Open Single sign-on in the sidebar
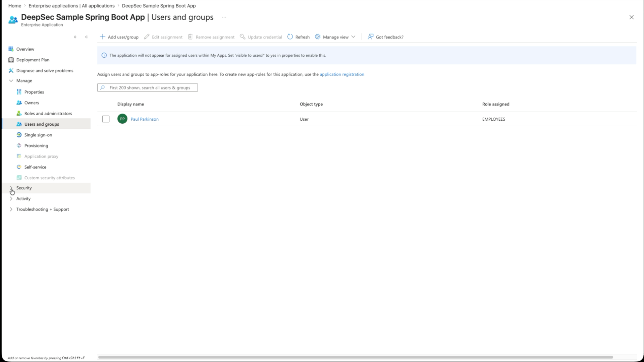 click(x=38, y=135)
